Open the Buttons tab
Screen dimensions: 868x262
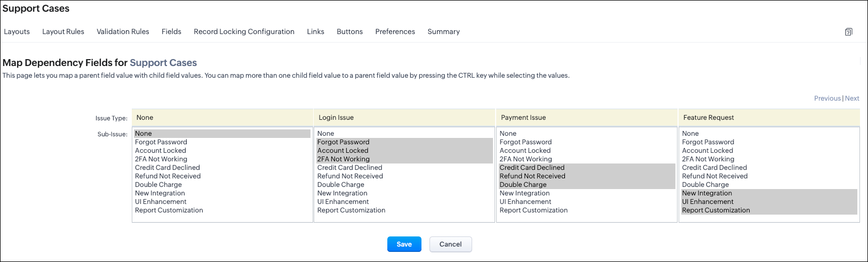point(349,31)
